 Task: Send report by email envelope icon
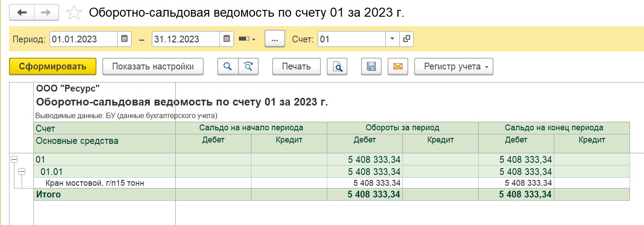(x=397, y=66)
